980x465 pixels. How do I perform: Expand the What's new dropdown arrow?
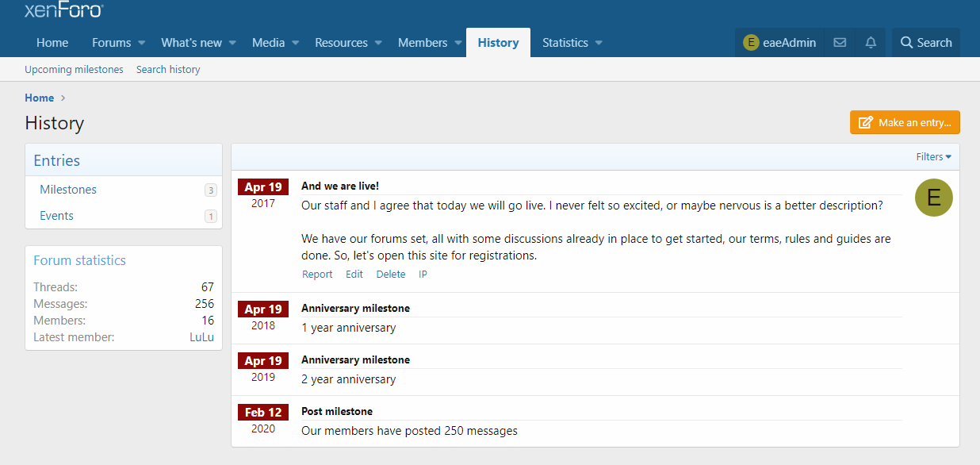(x=233, y=43)
